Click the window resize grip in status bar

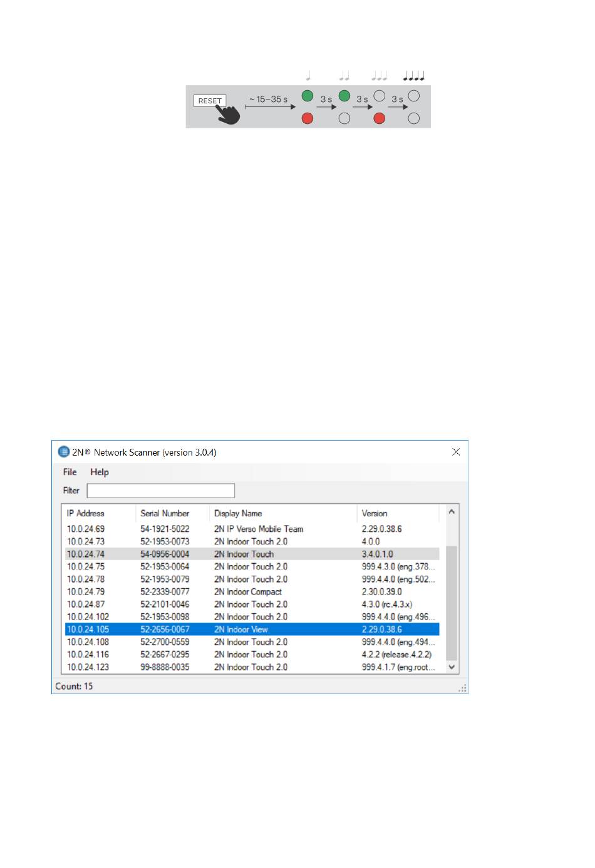pyautogui.click(x=462, y=688)
